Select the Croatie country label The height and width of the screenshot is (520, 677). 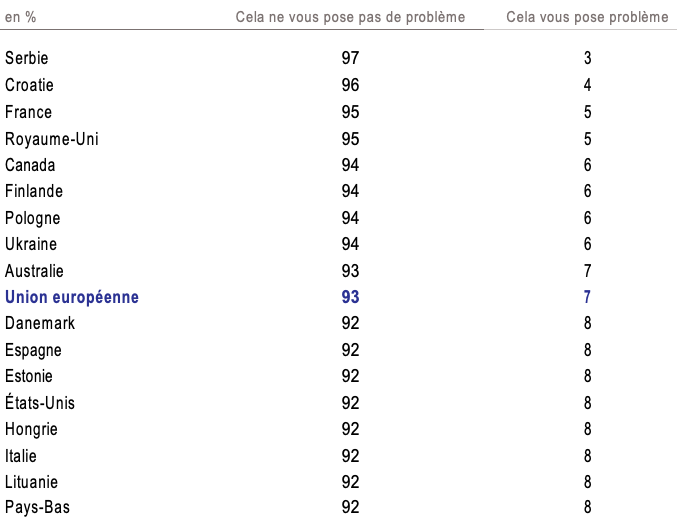[x=30, y=86]
